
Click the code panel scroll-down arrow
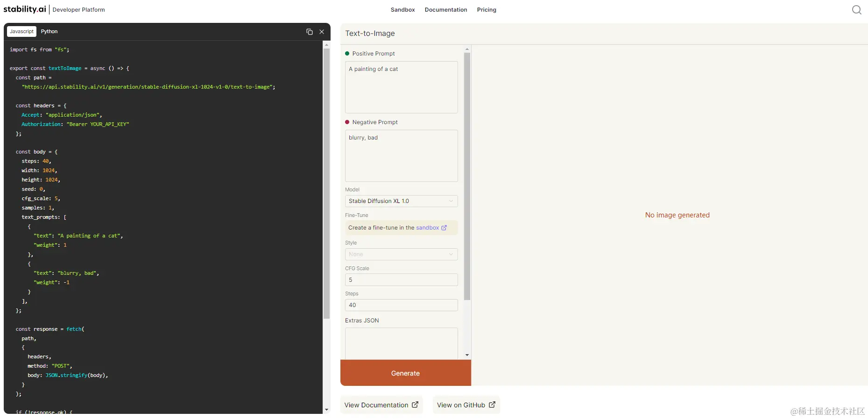[x=326, y=410]
